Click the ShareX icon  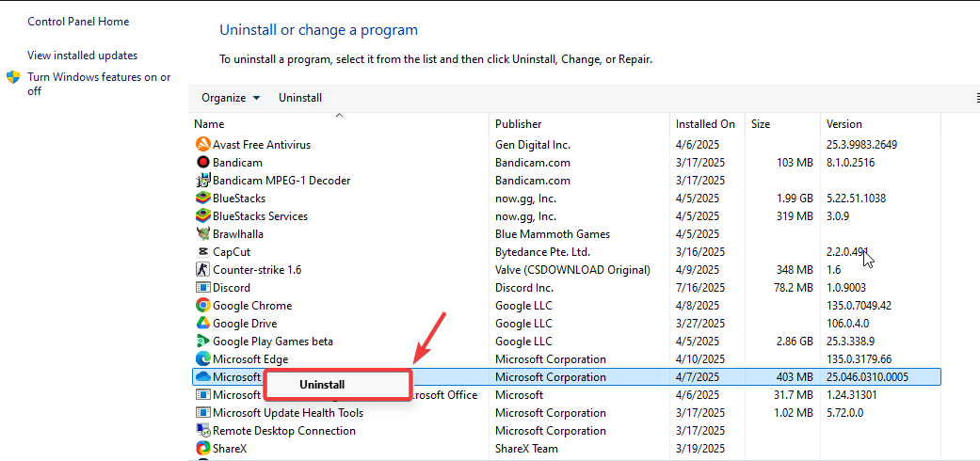click(202, 449)
